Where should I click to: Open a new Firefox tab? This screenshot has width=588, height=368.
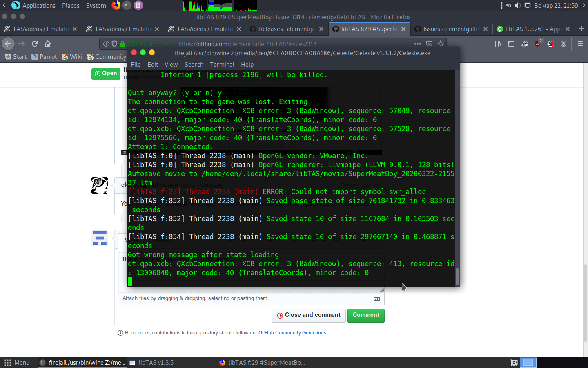click(x=581, y=29)
